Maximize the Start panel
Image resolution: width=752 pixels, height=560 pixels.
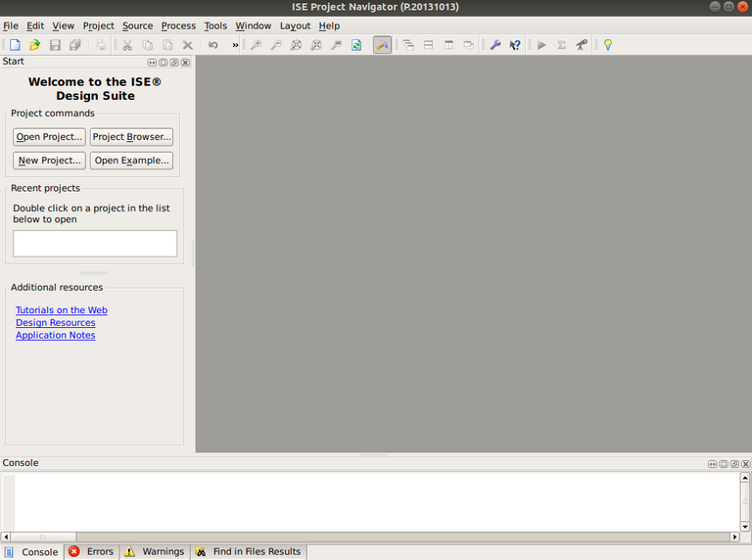coord(164,63)
